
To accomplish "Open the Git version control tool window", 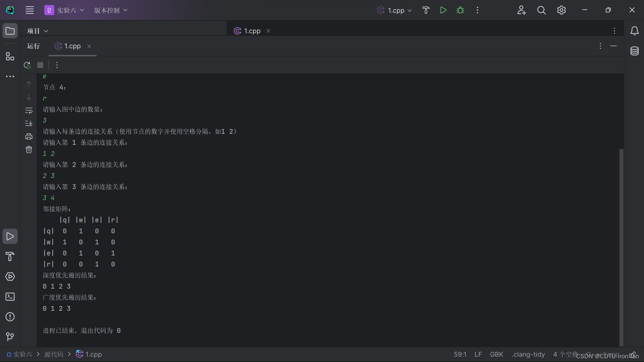I will [x=10, y=337].
